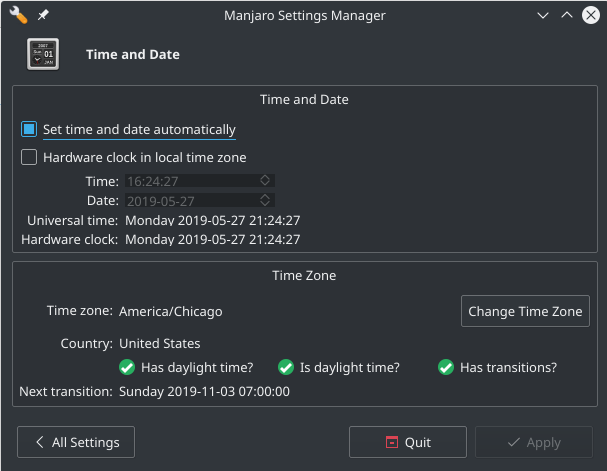Click the green check beside Has daylight time?

coord(127,367)
